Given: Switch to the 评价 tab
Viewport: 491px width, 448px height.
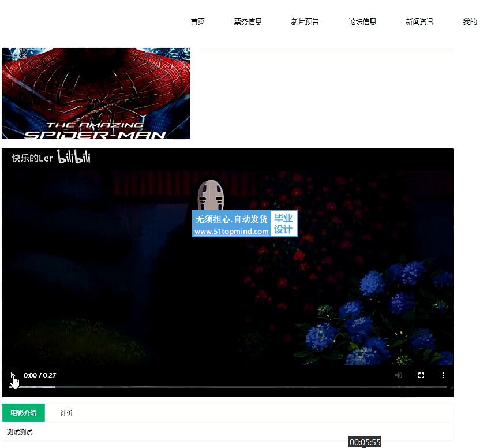Looking at the screenshot, I should coord(66,413).
